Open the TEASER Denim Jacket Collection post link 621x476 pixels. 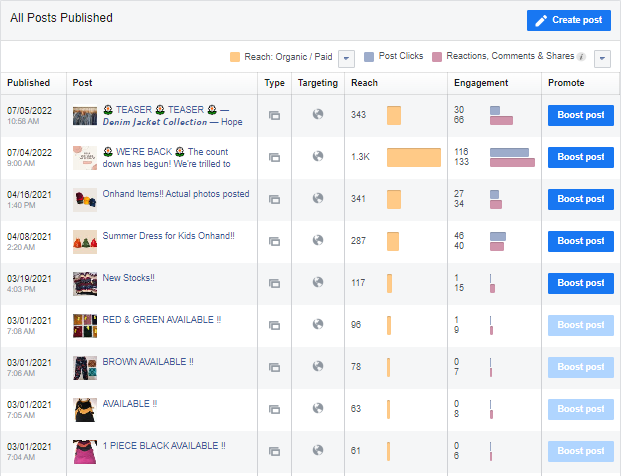tap(172, 116)
